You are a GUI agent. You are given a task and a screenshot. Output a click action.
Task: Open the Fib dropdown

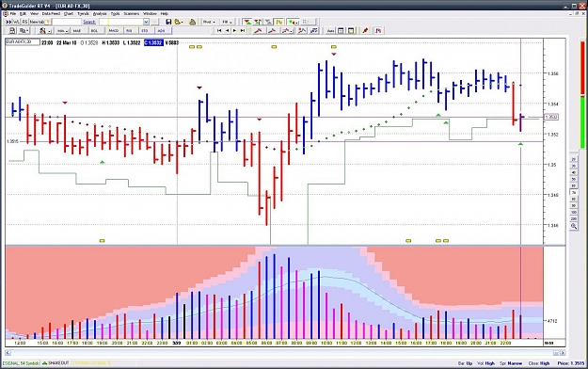[x=227, y=22]
